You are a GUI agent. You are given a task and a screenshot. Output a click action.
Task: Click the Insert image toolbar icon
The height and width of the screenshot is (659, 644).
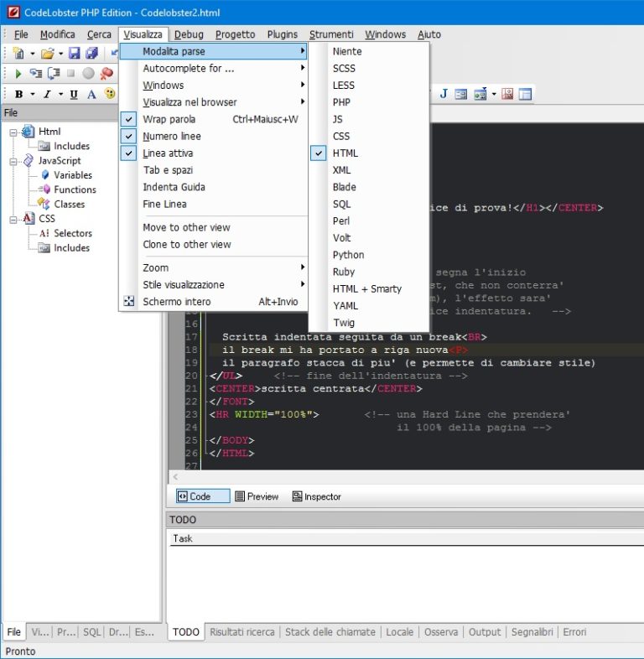point(507,94)
